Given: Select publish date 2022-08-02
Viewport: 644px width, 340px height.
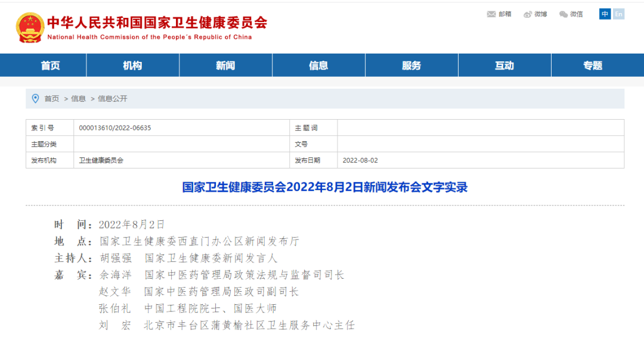Looking at the screenshot, I should tap(360, 160).
